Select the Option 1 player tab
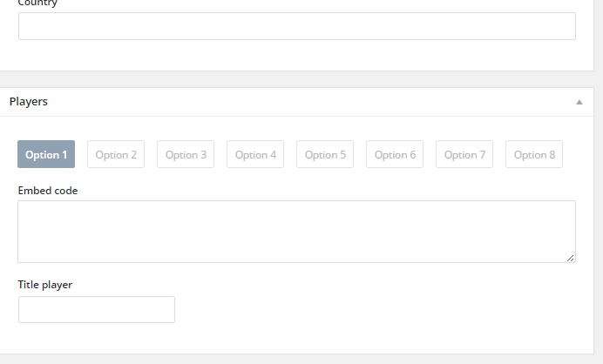Image resolution: width=603 pixels, height=364 pixels. click(46, 155)
